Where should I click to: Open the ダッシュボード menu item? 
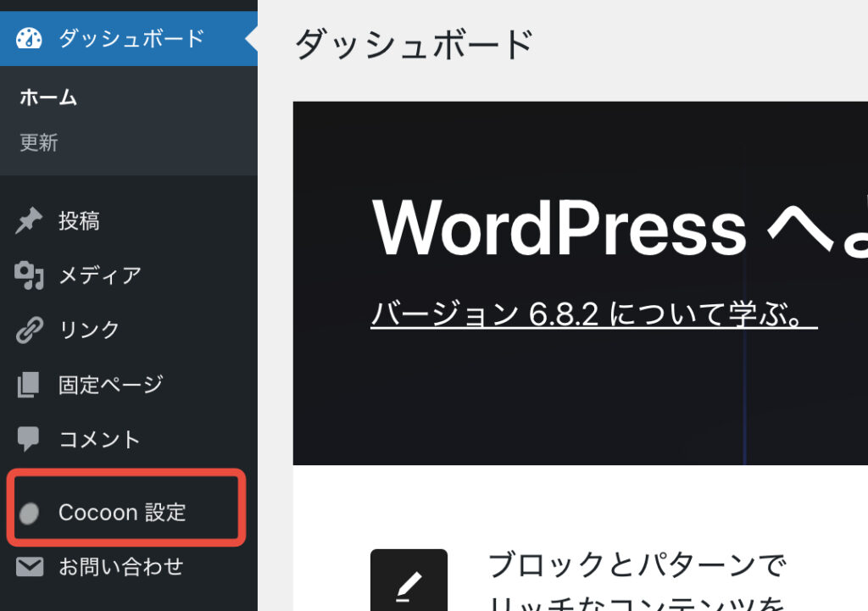coord(129,39)
